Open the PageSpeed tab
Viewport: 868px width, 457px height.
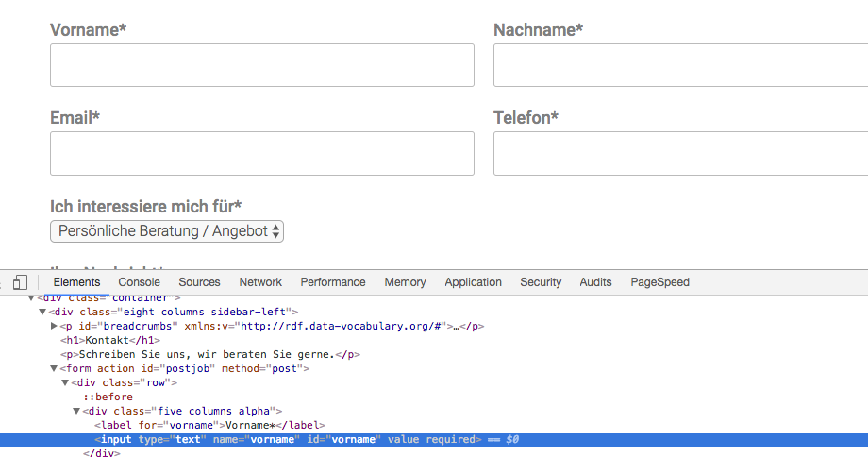click(x=659, y=282)
